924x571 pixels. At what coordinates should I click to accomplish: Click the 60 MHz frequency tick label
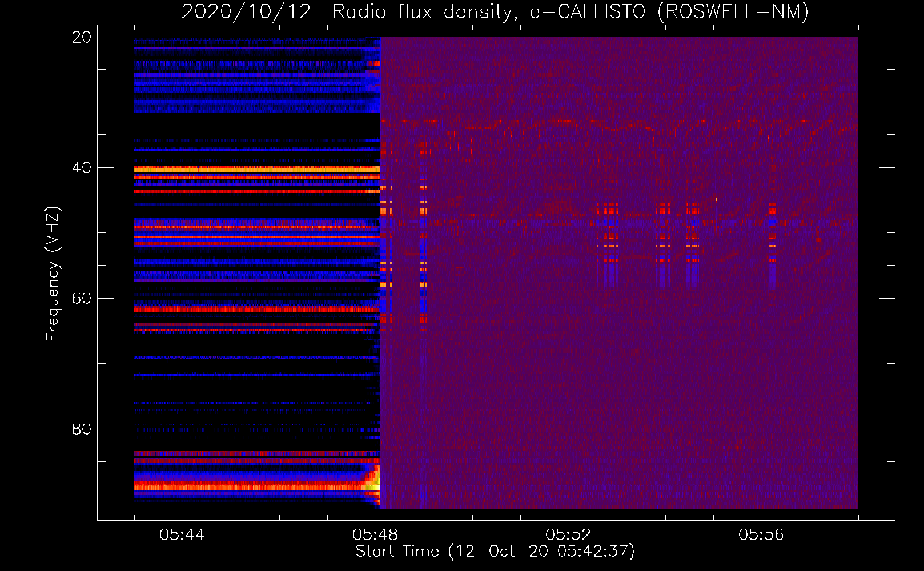coord(82,299)
